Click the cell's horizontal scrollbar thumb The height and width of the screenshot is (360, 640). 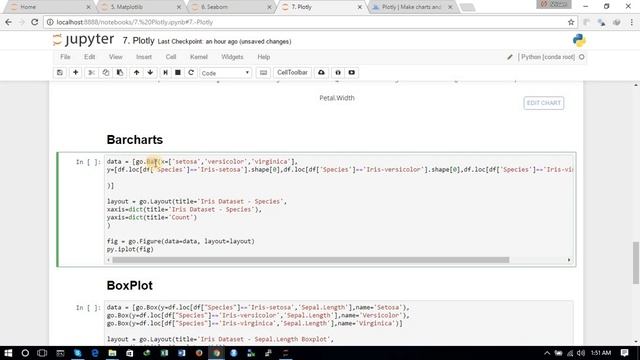[311, 260]
